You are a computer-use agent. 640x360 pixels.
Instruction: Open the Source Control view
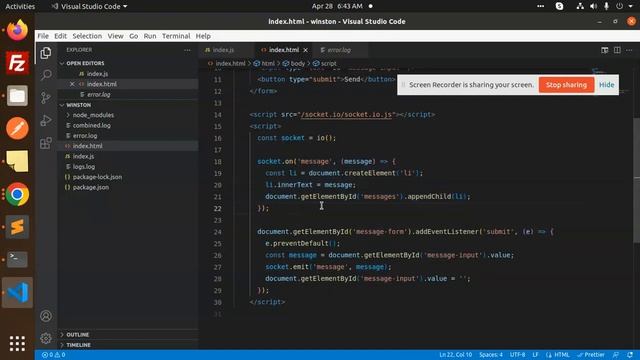46,98
